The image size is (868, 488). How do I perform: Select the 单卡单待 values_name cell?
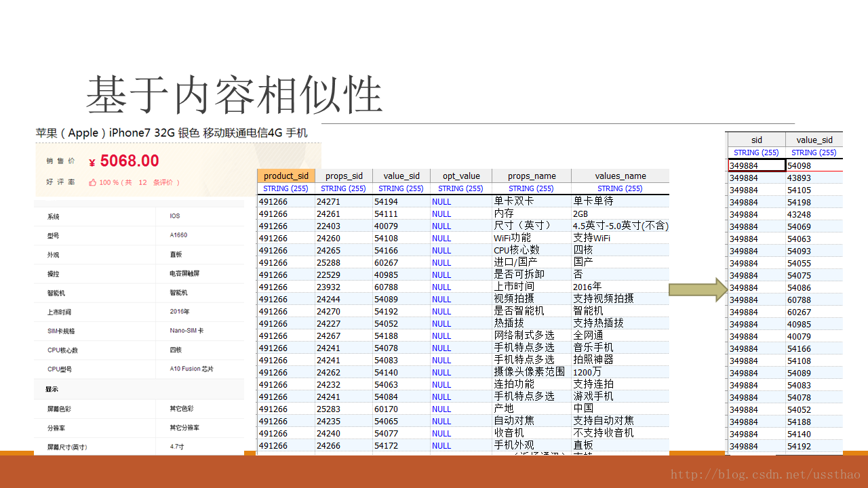point(620,201)
